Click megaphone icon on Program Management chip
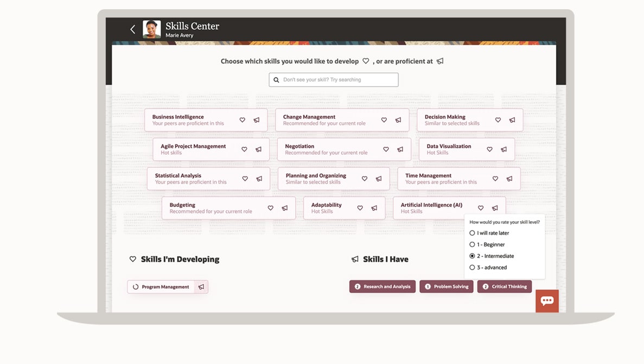The height and width of the screenshot is (364, 644). click(201, 287)
